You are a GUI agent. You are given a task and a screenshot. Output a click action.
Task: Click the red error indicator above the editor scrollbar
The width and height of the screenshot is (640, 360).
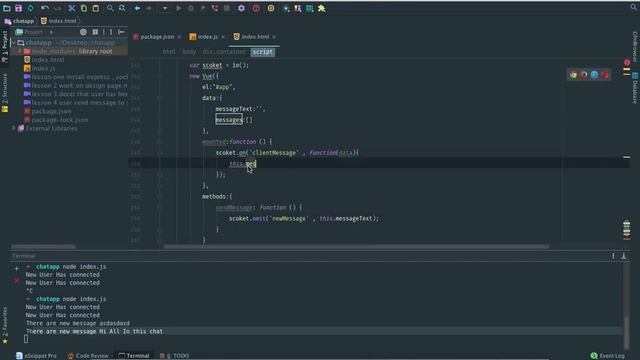[x=627, y=62]
